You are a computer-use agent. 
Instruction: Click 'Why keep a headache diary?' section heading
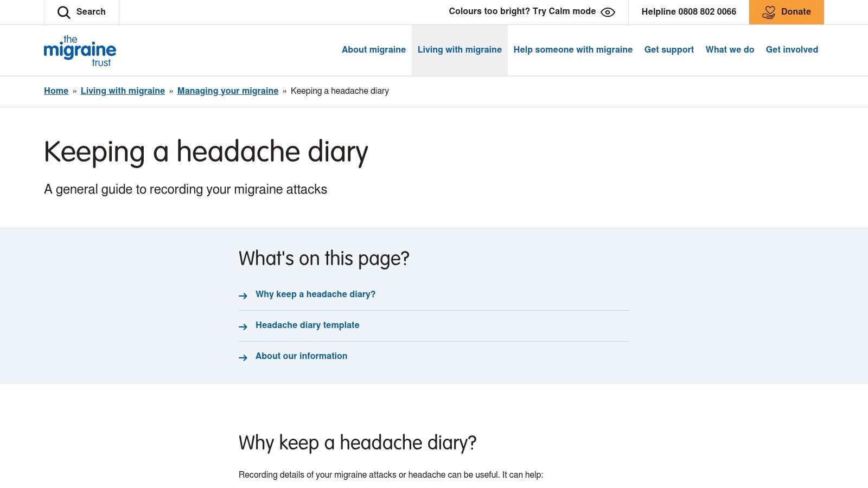(x=358, y=443)
